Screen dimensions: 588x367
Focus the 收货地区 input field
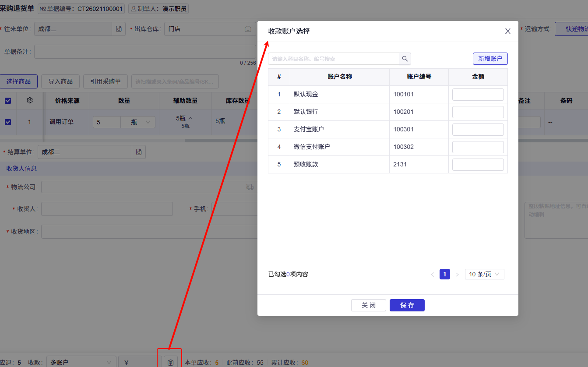point(149,232)
